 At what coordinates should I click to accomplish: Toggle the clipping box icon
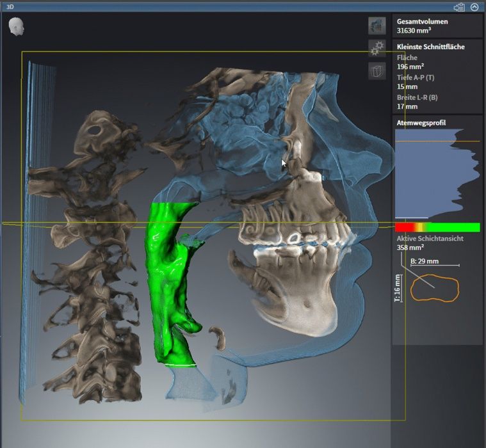(377, 70)
